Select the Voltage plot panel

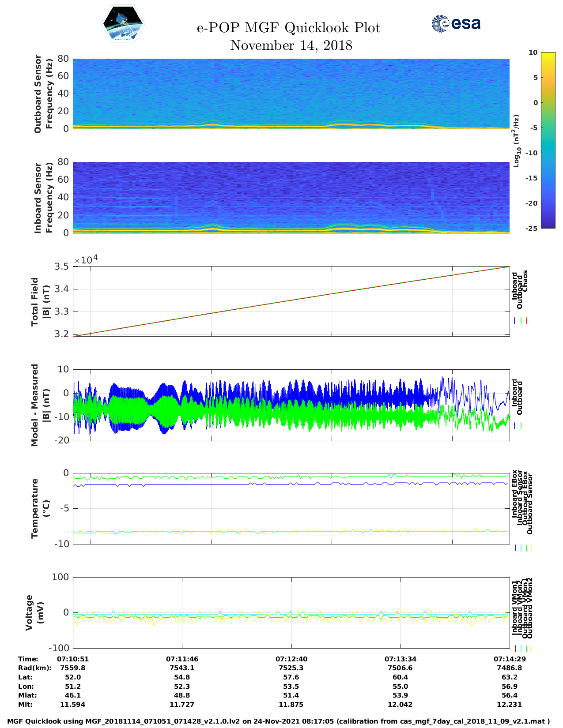click(291, 612)
